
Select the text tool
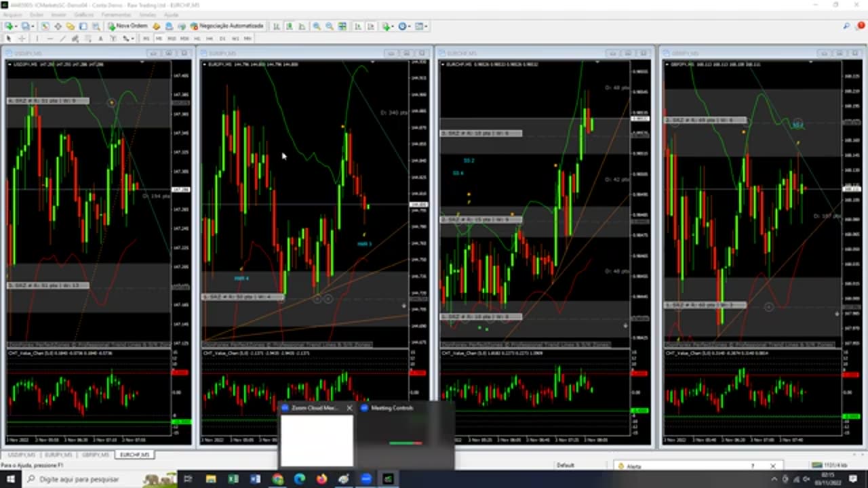coord(100,39)
